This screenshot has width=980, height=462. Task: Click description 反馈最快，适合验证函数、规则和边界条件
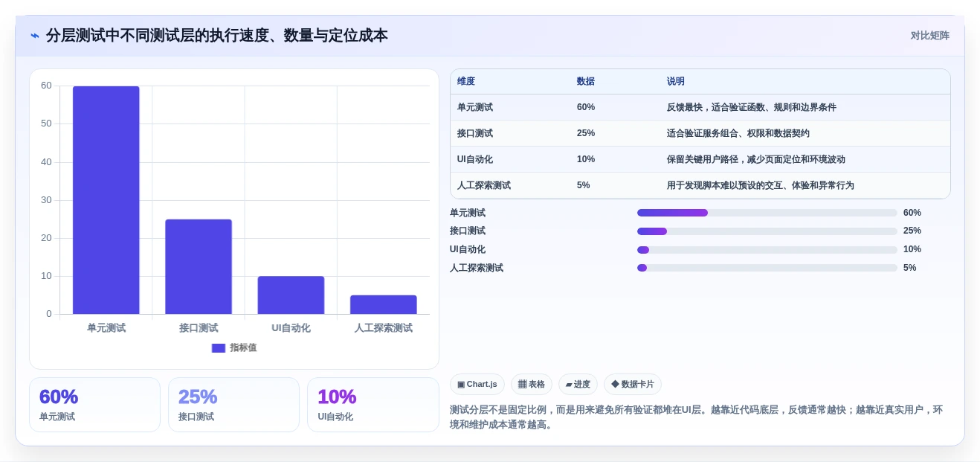pos(752,107)
